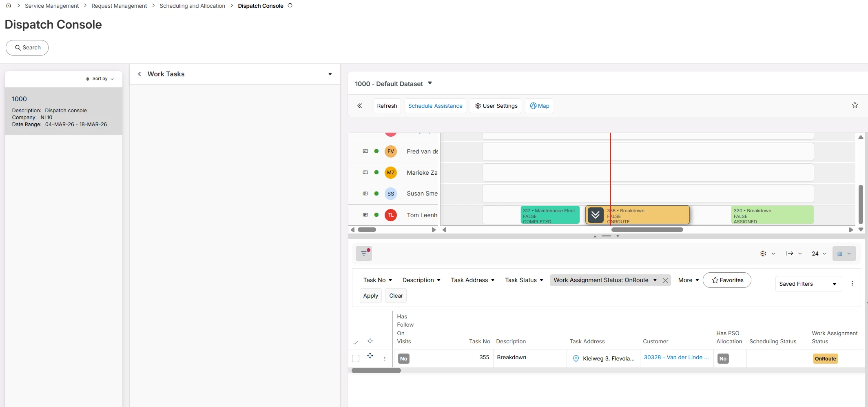Click the Gantt timeline horizontal scrollbar thumb
The image size is (868, 407).
647,230
